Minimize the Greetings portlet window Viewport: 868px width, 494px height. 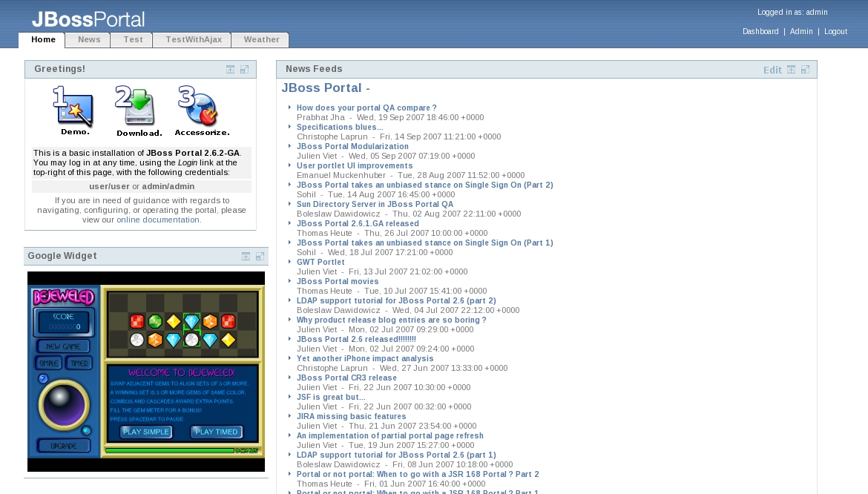click(230, 70)
